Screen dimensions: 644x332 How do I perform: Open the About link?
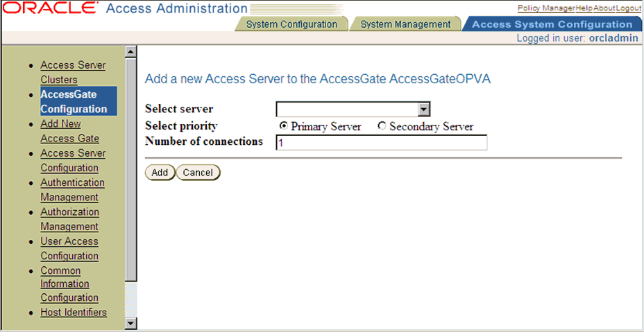604,8
